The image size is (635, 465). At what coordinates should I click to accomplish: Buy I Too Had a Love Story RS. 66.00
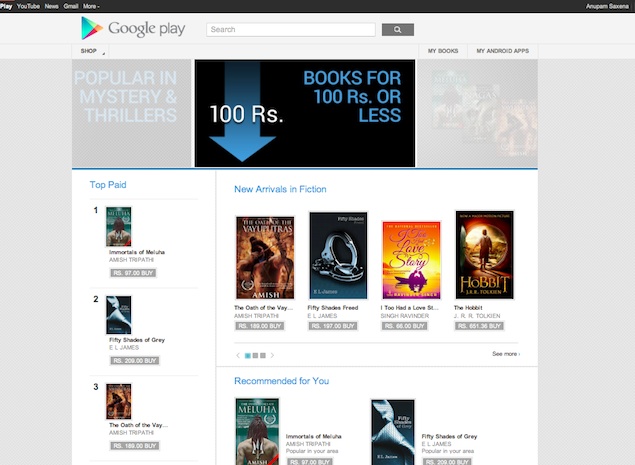405,326
